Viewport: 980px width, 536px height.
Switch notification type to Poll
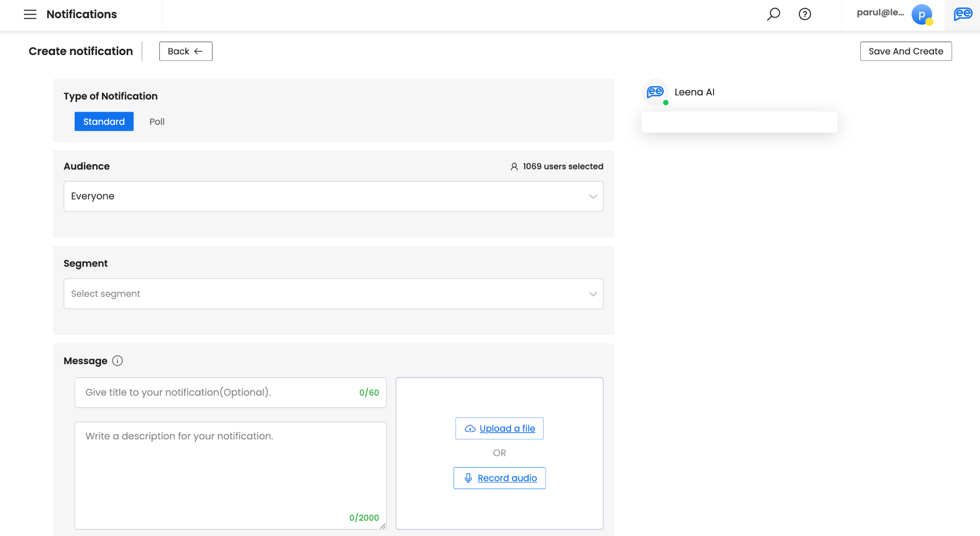click(x=157, y=122)
